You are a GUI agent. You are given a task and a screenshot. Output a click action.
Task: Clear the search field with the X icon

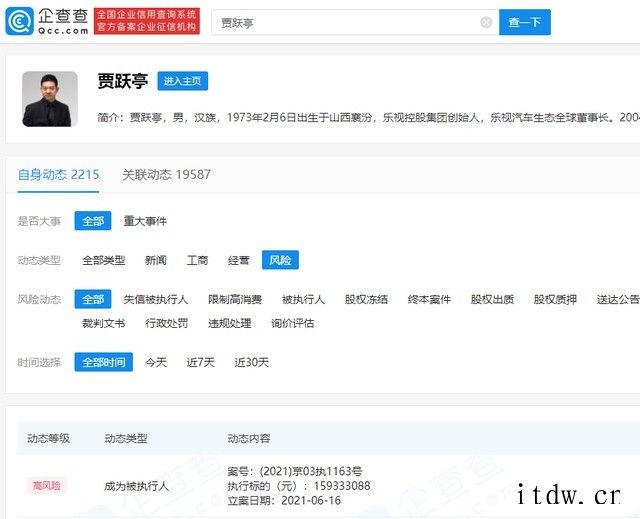(486, 22)
